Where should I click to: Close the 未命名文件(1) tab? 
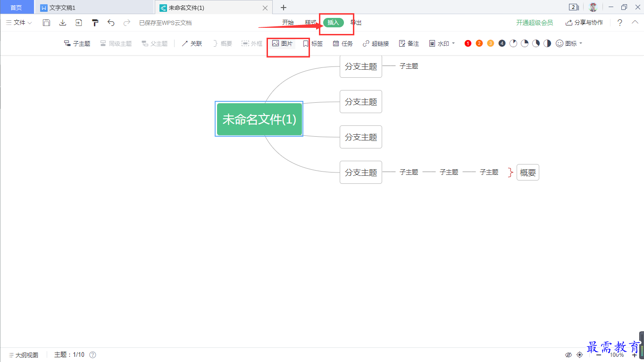(265, 8)
